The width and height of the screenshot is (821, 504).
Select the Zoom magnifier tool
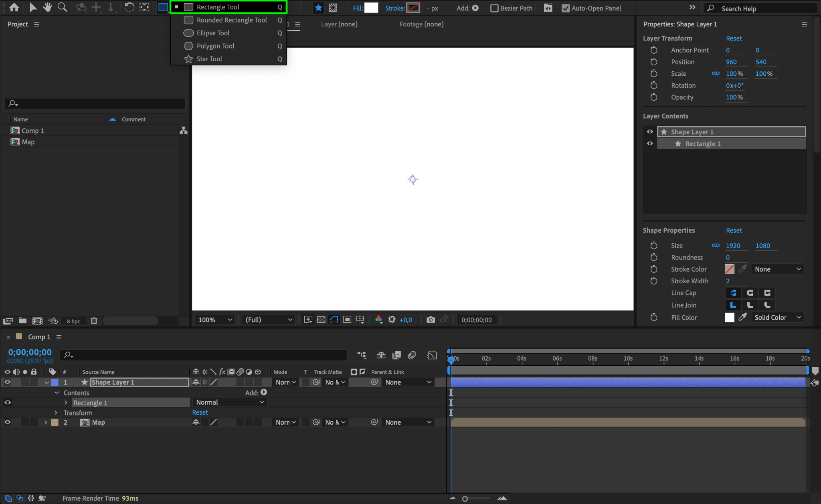click(x=62, y=7)
